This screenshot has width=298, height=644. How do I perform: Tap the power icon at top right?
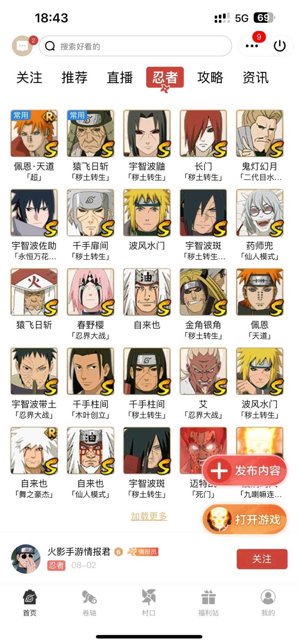pyautogui.click(x=280, y=46)
